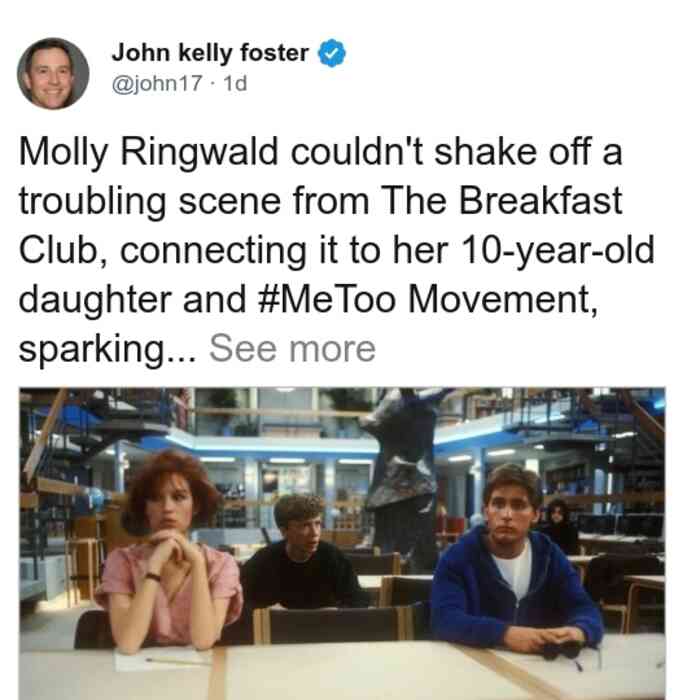Click the word daughter in the post
Image resolution: width=700 pixels, height=700 pixels.
[x=95, y=300]
